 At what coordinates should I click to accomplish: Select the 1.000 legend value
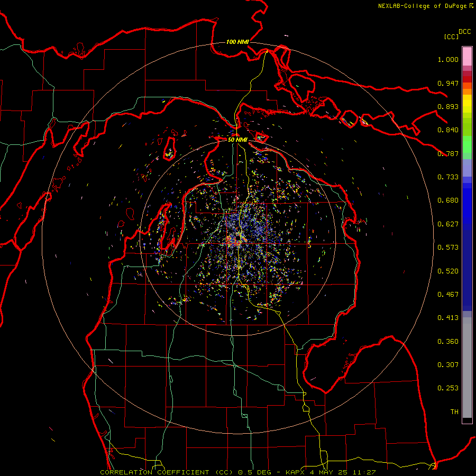(448, 59)
